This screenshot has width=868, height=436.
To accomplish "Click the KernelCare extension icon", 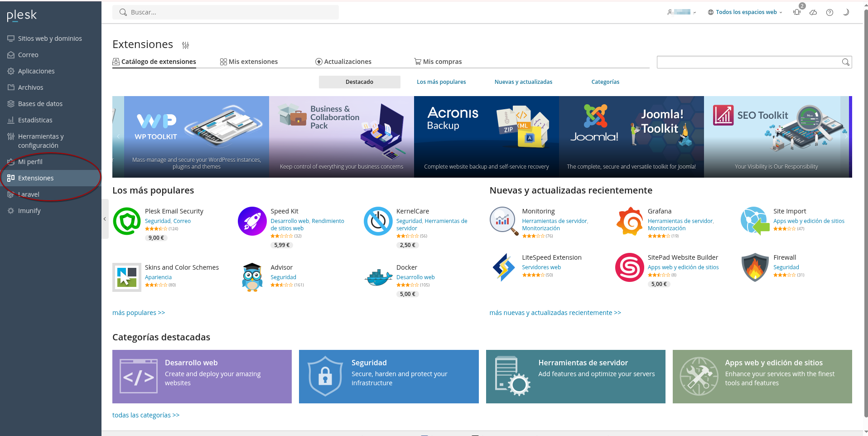I will click(378, 221).
